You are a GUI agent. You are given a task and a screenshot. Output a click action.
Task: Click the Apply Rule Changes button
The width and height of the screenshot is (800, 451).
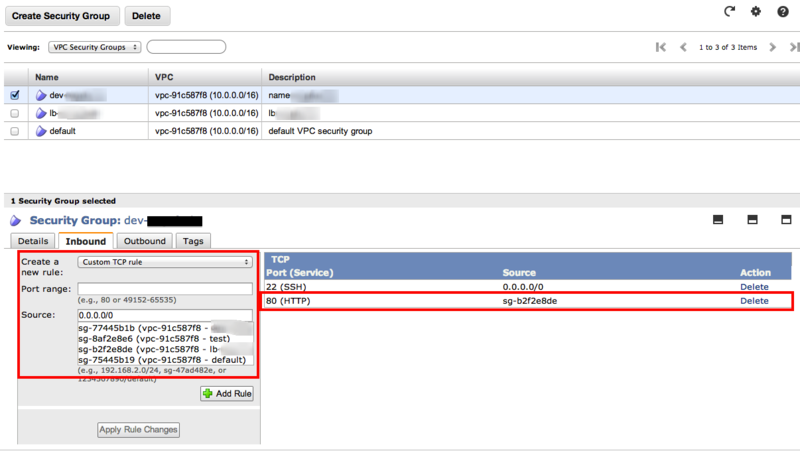point(138,430)
